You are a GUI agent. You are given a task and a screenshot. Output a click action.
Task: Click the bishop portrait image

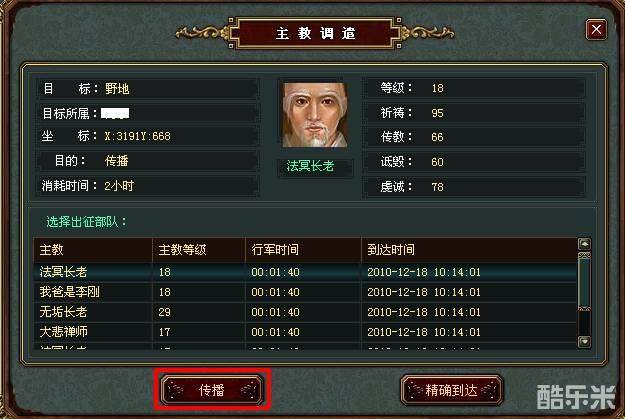[315, 115]
